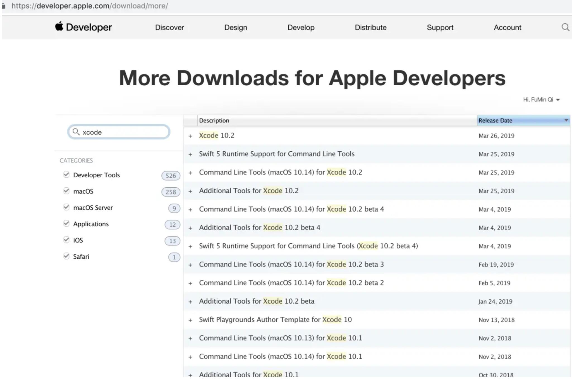The height and width of the screenshot is (392, 572).
Task: Expand Command Line Tools (macOS 10.13) Xcode 10.1
Action: click(x=190, y=338)
